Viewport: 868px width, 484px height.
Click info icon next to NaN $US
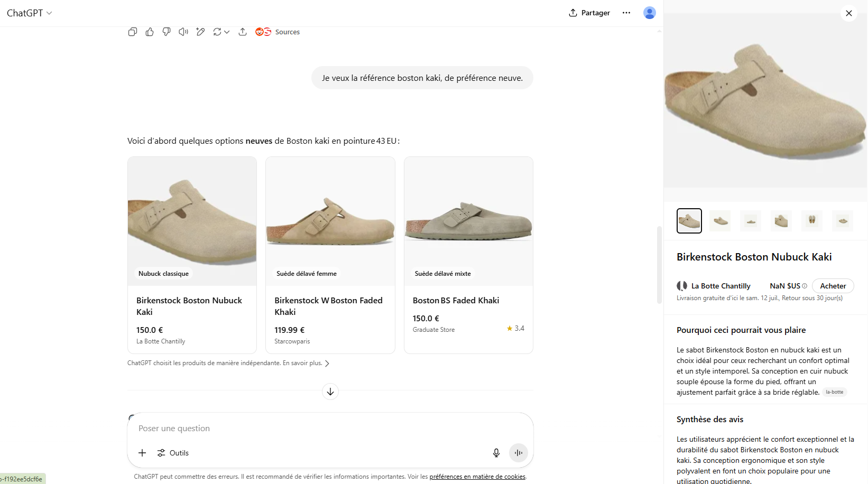[x=805, y=286]
